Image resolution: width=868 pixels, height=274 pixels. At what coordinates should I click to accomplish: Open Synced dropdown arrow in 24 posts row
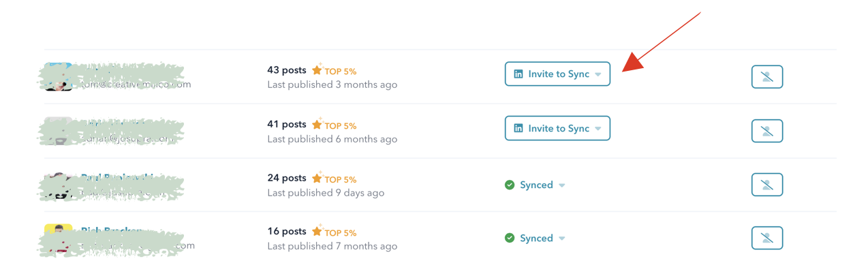[x=562, y=185]
